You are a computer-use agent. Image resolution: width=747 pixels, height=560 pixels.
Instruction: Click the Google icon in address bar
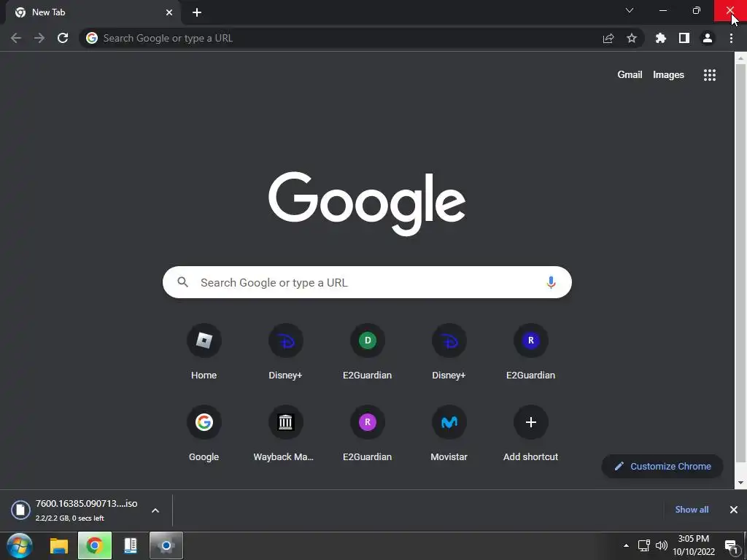pyautogui.click(x=92, y=38)
